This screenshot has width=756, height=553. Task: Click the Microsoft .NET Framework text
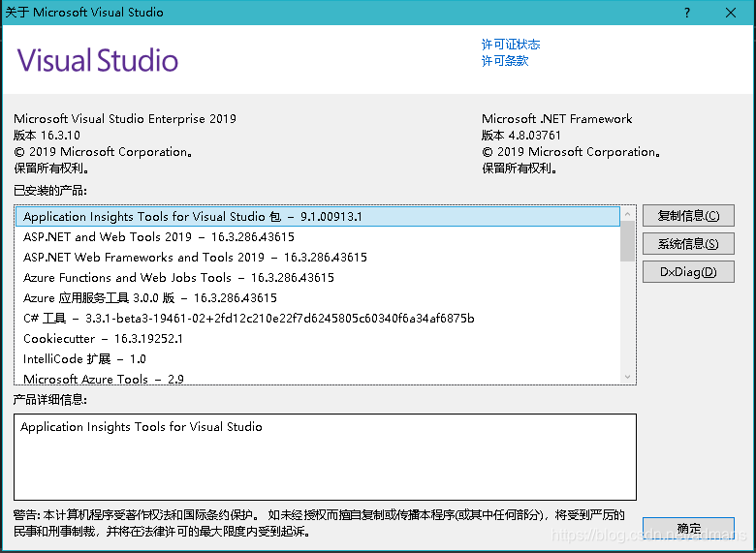click(557, 118)
